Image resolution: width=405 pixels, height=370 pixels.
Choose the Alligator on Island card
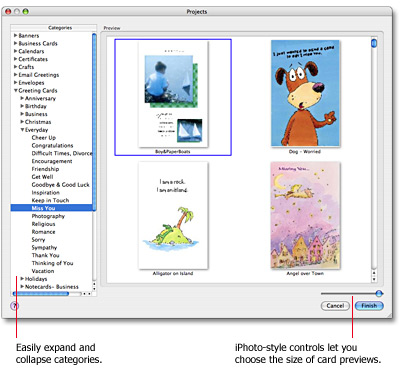point(173,216)
